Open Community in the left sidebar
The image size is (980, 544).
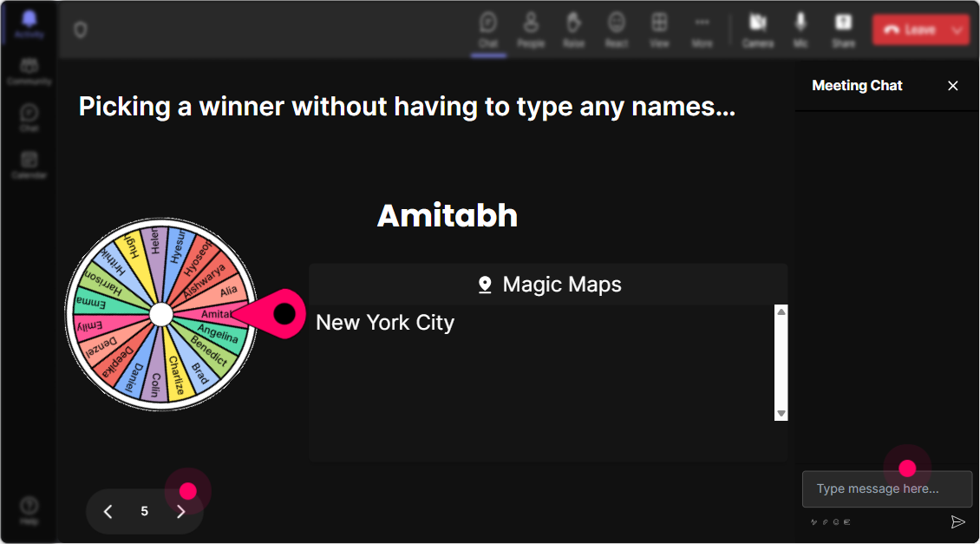(29, 71)
